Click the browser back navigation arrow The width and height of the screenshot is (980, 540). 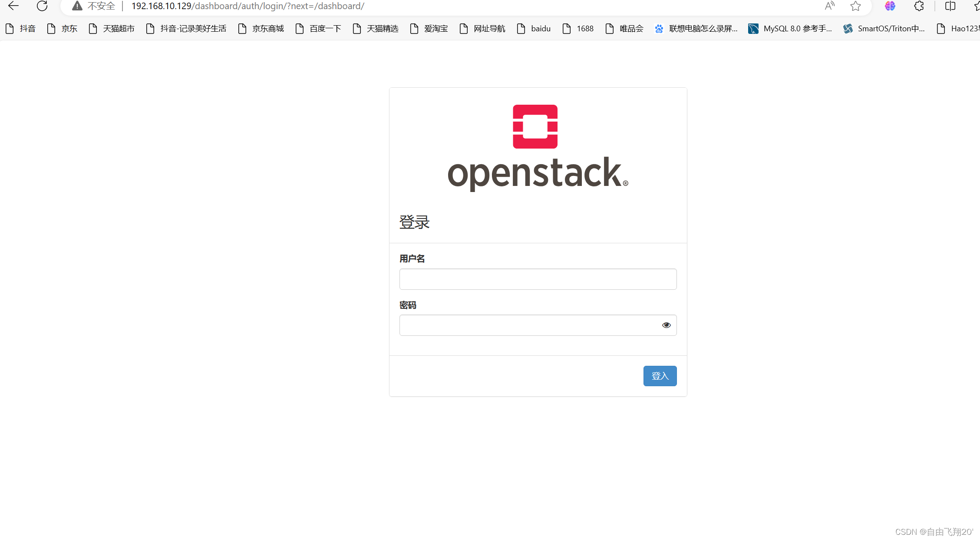(13, 6)
